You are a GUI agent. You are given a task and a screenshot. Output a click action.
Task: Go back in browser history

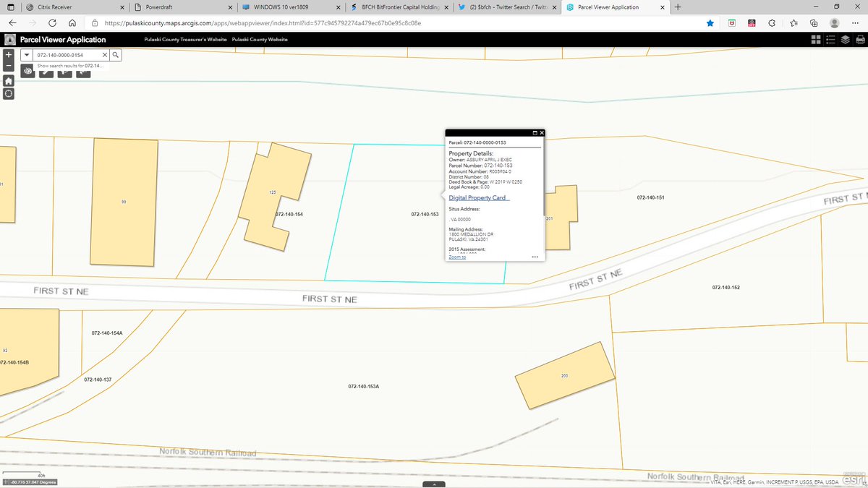[x=12, y=22]
